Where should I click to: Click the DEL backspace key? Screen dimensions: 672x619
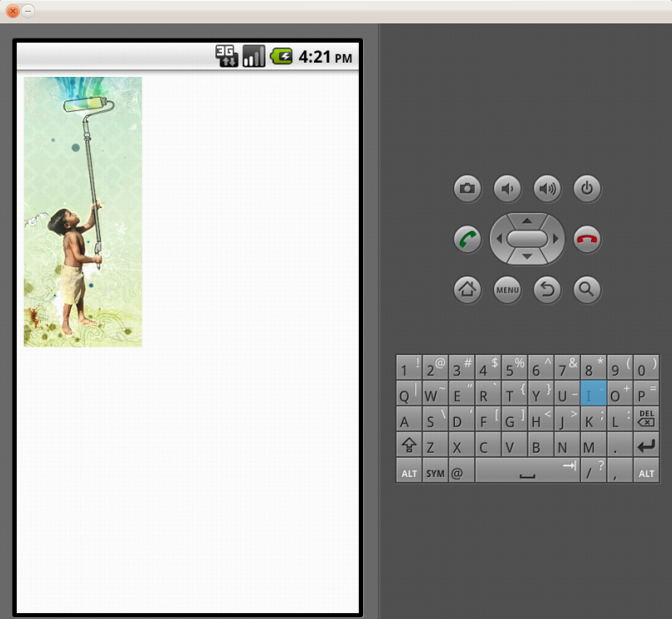[x=646, y=419]
